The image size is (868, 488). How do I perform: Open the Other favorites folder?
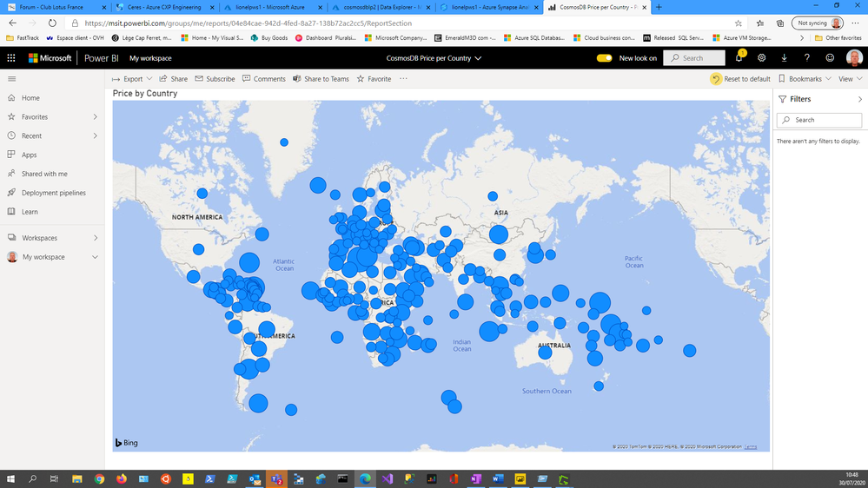click(838, 37)
